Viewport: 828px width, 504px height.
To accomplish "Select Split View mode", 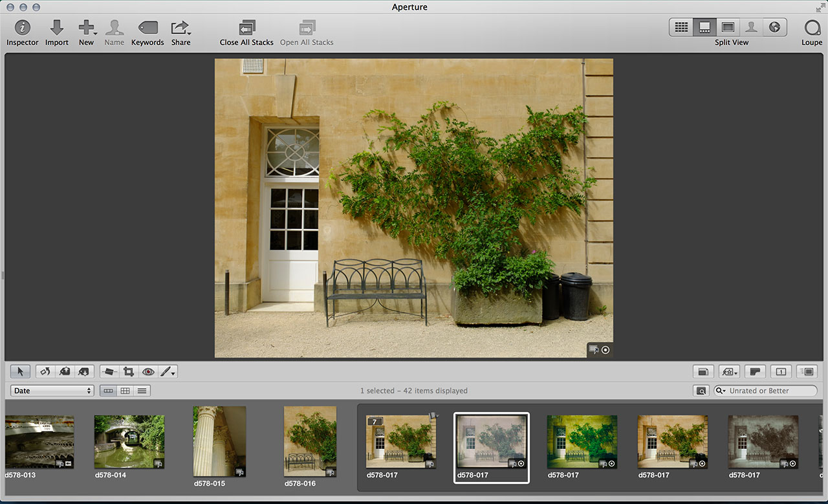I will pyautogui.click(x=704, y=27).
